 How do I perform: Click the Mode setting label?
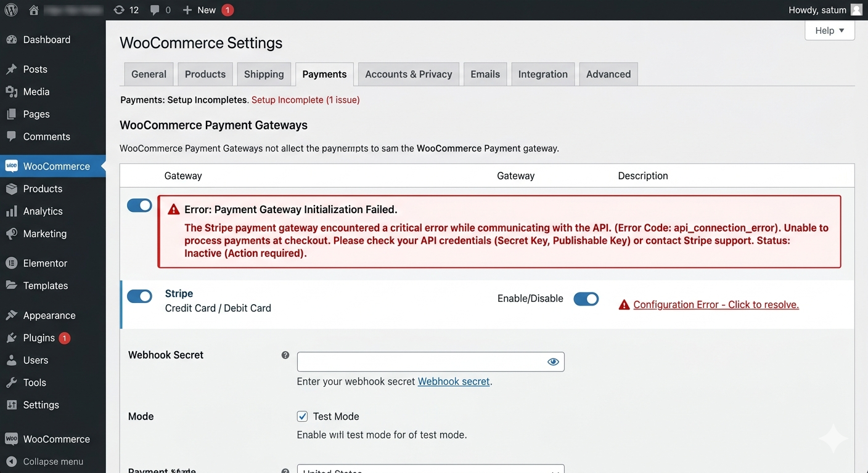point(141,417)
